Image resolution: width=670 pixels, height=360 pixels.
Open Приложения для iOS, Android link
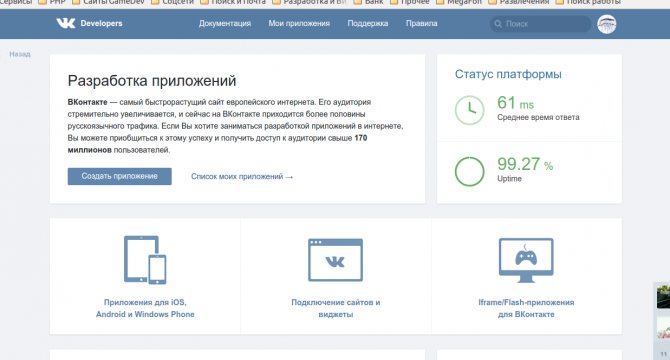point(145,308)
